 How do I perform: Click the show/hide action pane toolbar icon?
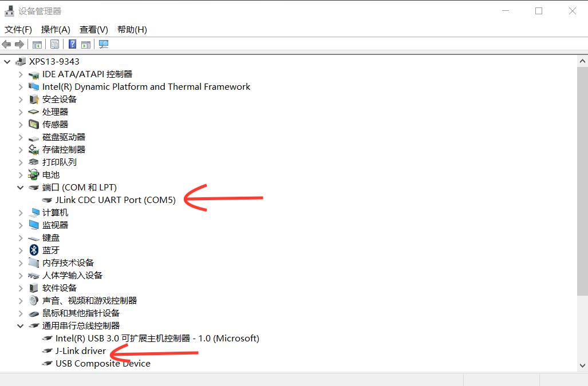point(86,45)
